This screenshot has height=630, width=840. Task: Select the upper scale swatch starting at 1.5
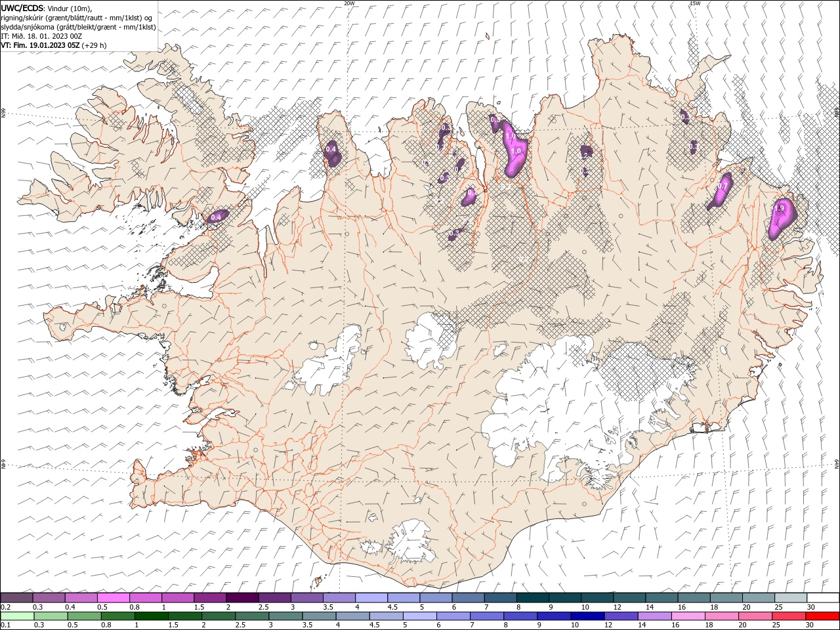tap(210, 598)
